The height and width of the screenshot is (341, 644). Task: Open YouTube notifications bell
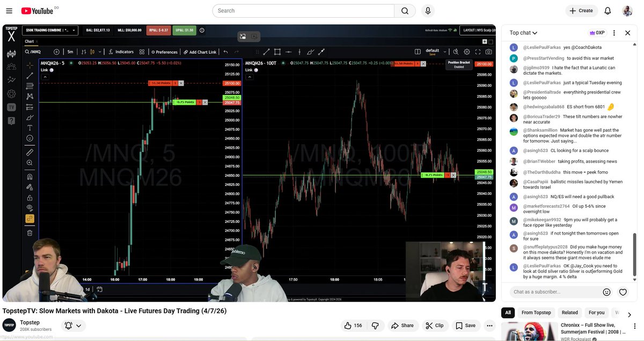pos(608,11)
